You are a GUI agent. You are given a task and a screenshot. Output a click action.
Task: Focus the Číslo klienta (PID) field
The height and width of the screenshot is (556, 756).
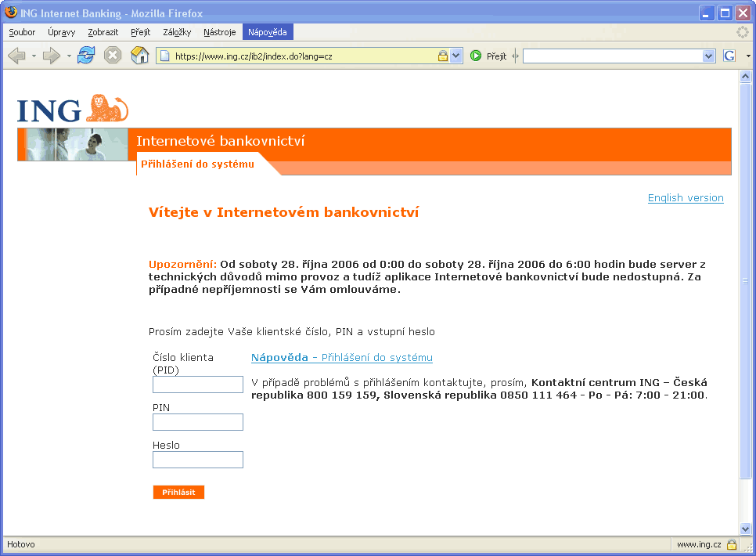[x=198, y=385]
